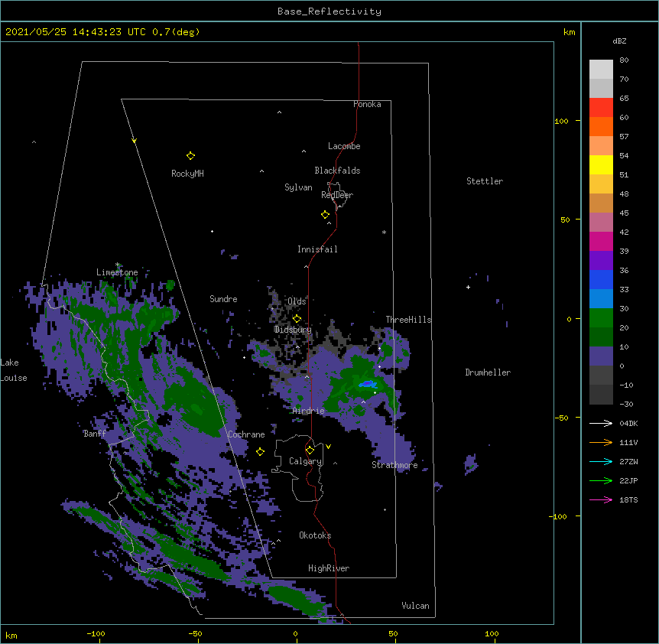Screen dimensions: 659x644
Task: Click the magenta 18TS arrow legend
Action: tap(601, 499)
